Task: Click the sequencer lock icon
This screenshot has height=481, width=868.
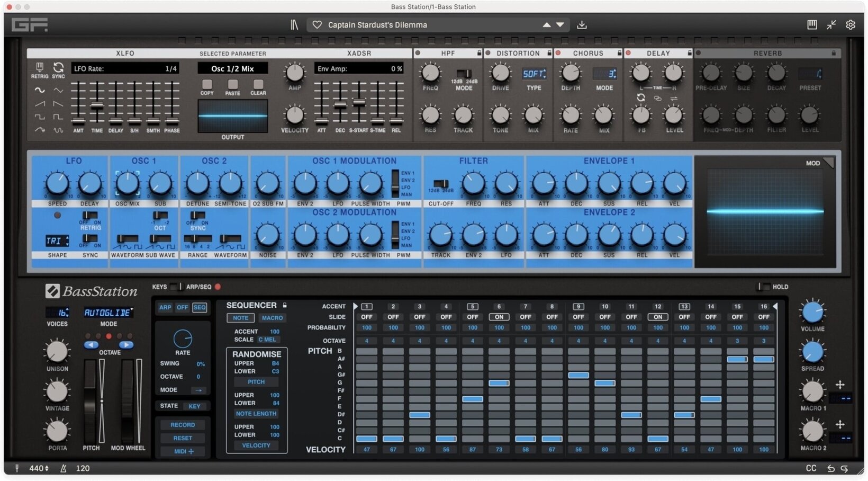Action: tap(285, 305)
